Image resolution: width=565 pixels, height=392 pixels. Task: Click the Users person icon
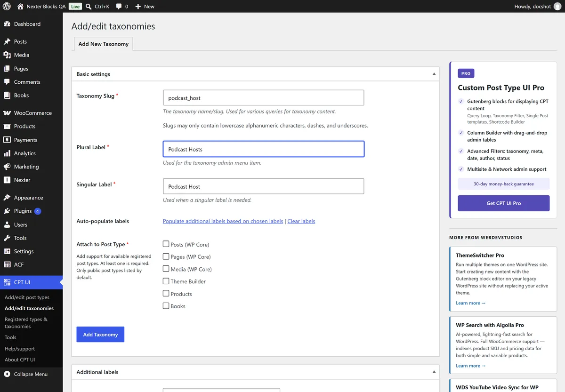[x=7, y=224]
